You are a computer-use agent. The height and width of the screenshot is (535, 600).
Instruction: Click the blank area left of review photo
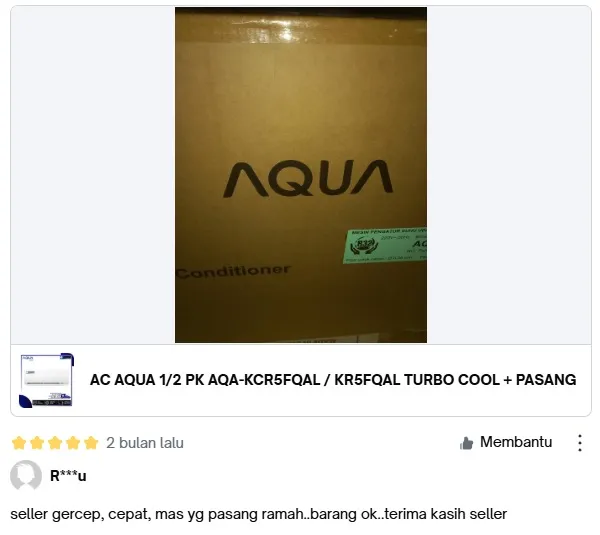pos(93,175)
